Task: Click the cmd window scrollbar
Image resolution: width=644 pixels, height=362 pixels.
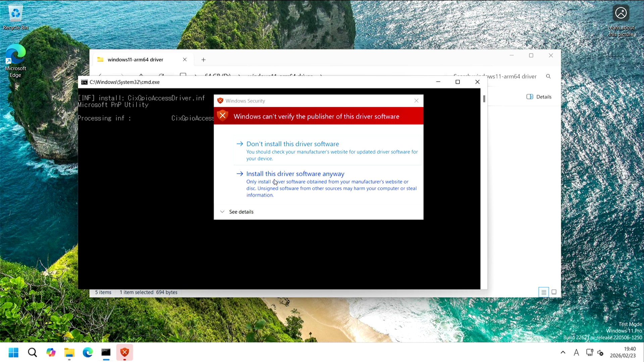Action: point(484,99)
